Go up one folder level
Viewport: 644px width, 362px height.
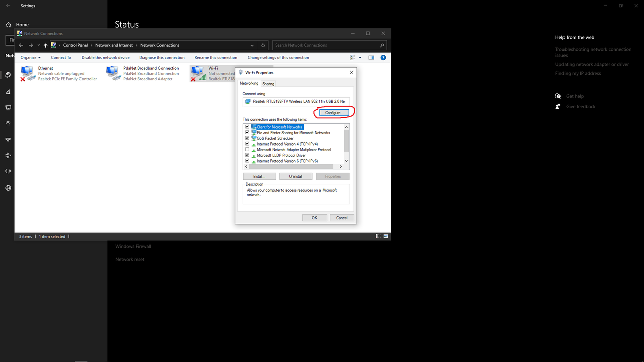coord(46,45)
